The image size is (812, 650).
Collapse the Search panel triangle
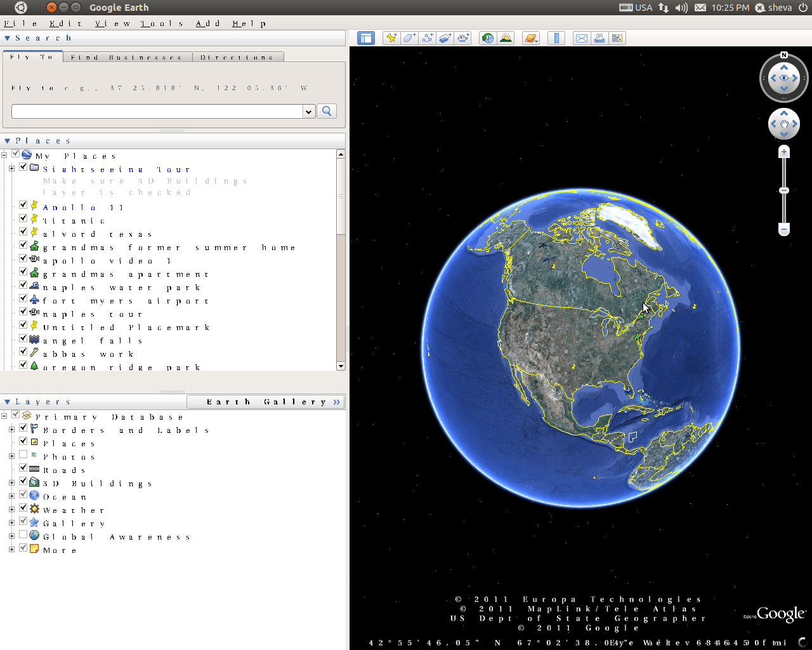pos(8,38)
